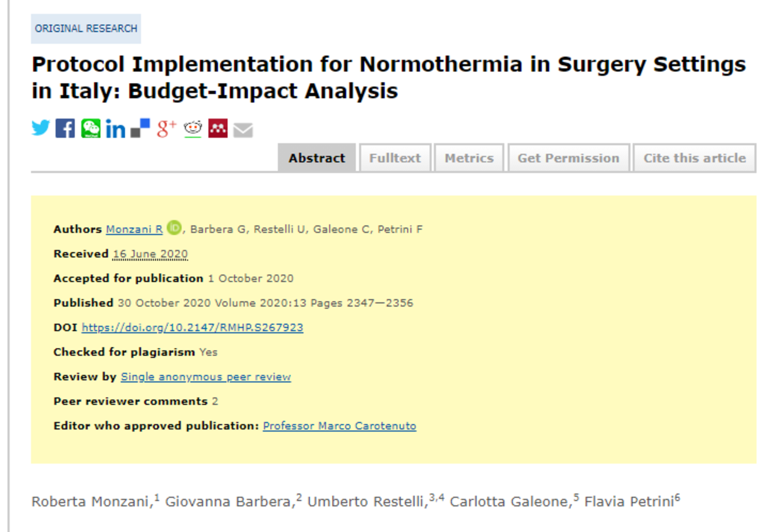779x532 pixels.
Task: Open Professor Marco Carotenuto's profile link
Action: click(x=339, y=426)
